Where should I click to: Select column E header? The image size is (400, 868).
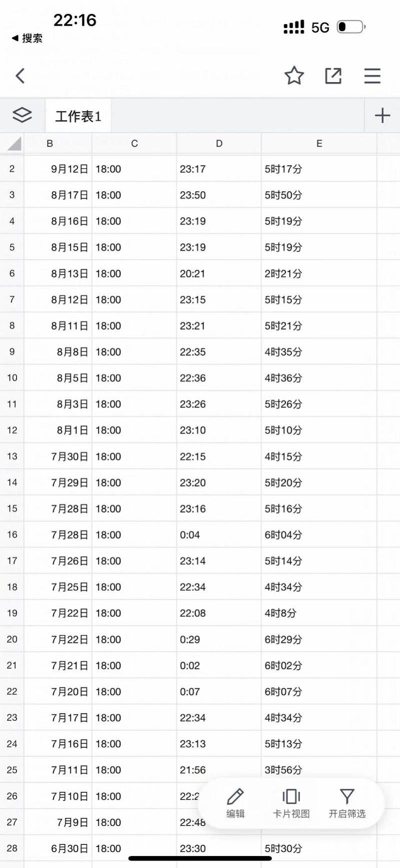(319, 144)
